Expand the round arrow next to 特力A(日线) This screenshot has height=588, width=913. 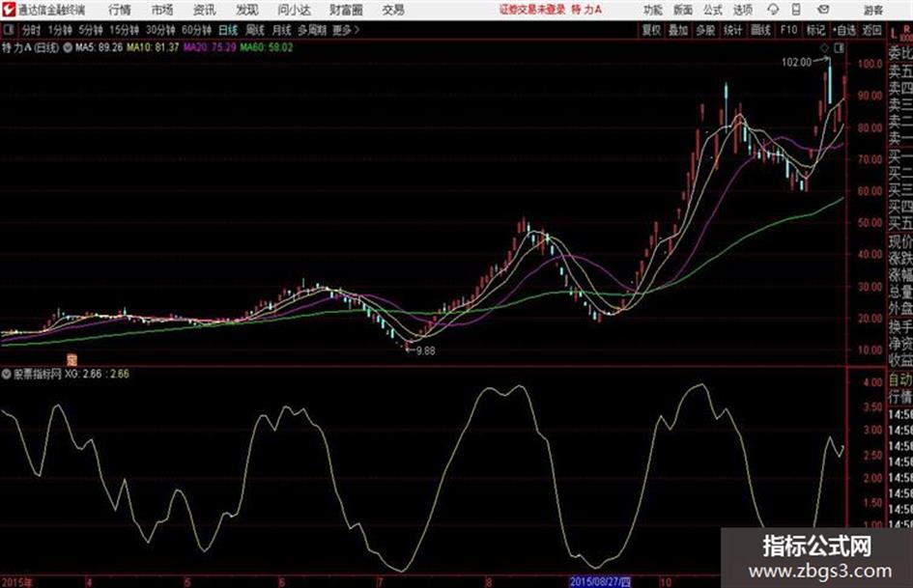(68, 47)
